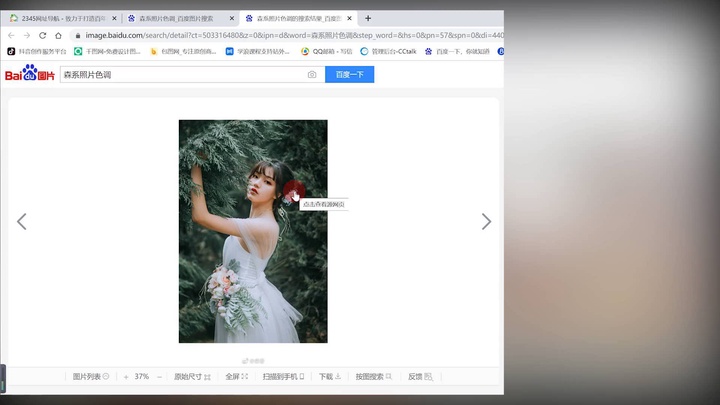Viewport: 720px width, 405px height.
Task: Show the next image with right arrow
Action: click(x=486, y=221)
